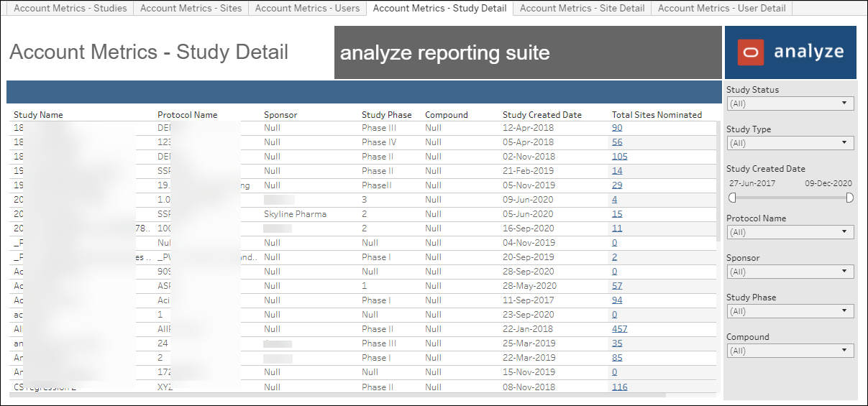The width and height of the screenshot is (868, 406).
Task: Select the 08-Nov-2018 created date cell
Action: pyautogui.click(x=529, y=387)
